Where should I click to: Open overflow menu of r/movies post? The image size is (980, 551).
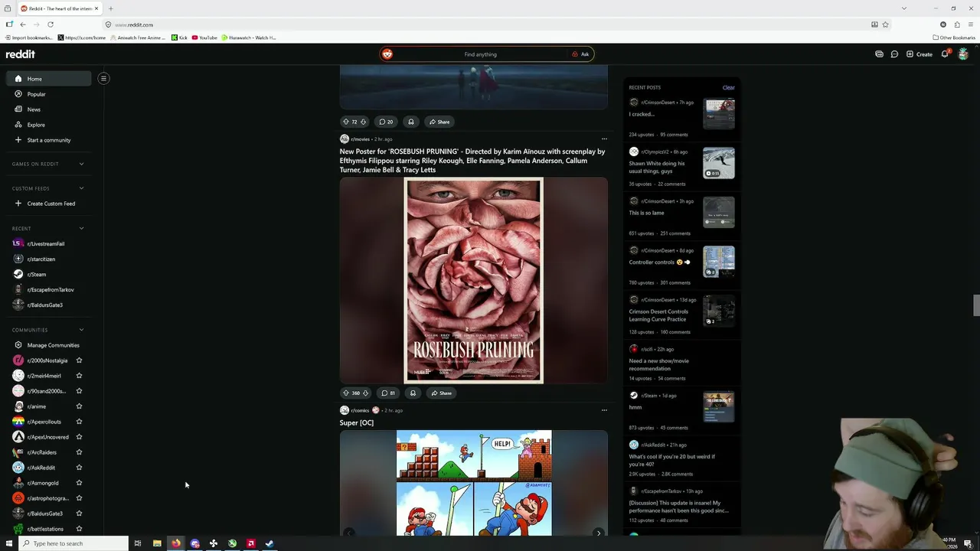604,139
